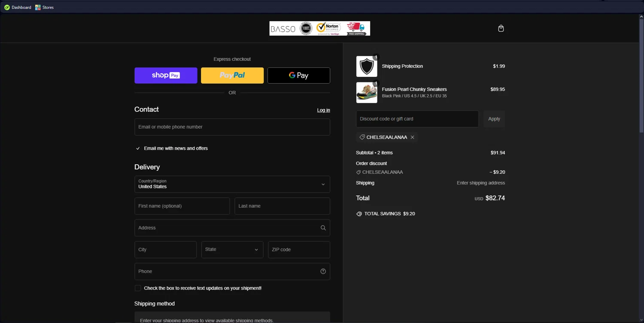Click the BASSO store logo banner

320,28
